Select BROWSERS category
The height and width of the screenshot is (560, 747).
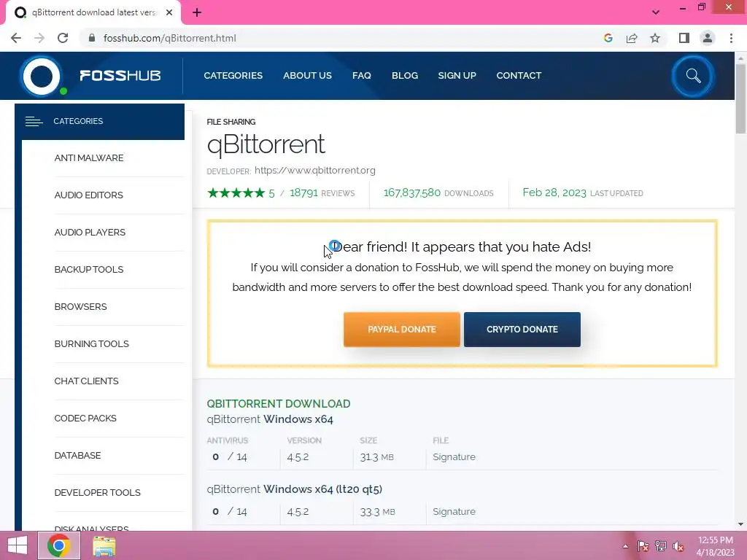click(x=80, y=307)
